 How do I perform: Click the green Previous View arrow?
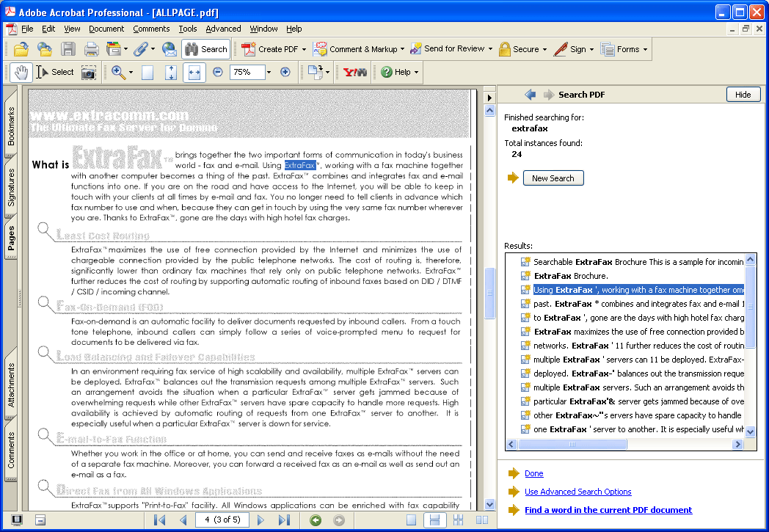[316, 520]
